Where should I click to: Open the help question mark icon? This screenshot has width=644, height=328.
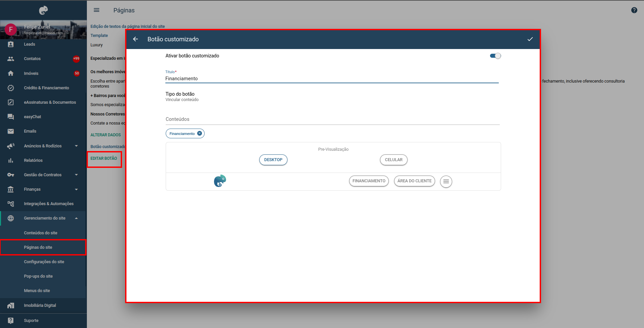click(634, 10)
